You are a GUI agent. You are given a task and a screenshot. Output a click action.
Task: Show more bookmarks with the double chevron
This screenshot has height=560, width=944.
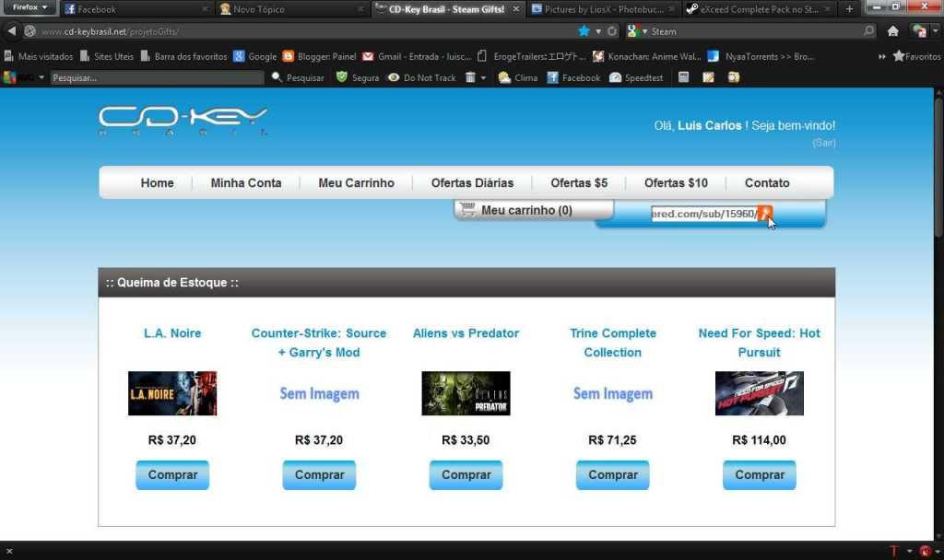click(x=882, y=56)
